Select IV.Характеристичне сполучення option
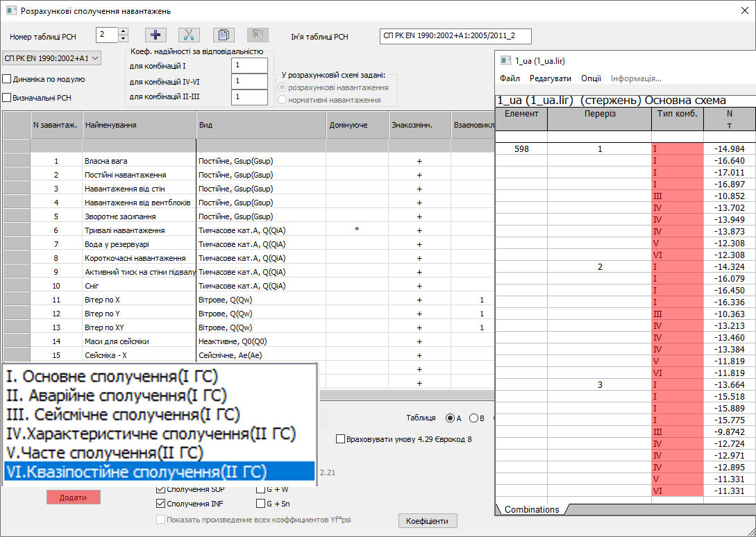The width and height of the screenshot is (756, 537). 151,434
